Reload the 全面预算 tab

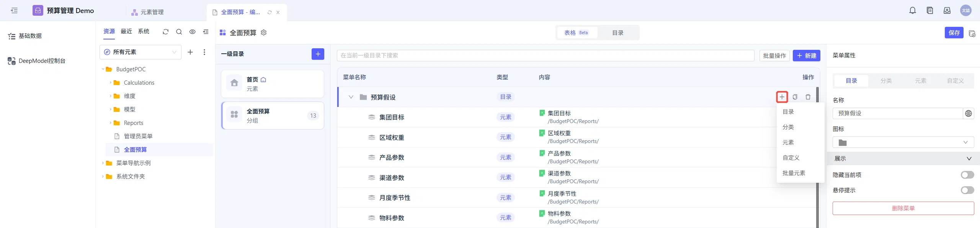269,12
